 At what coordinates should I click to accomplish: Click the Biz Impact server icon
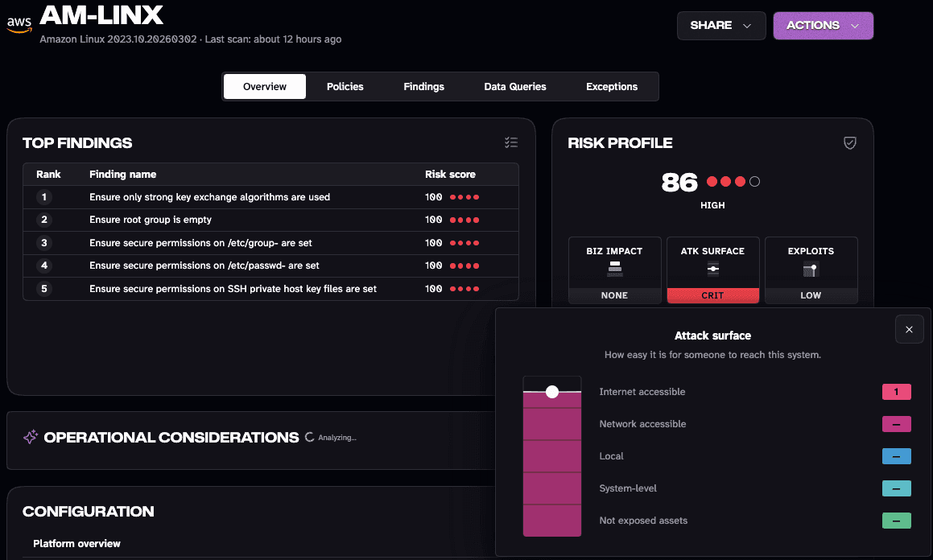(x=615, y=270)
